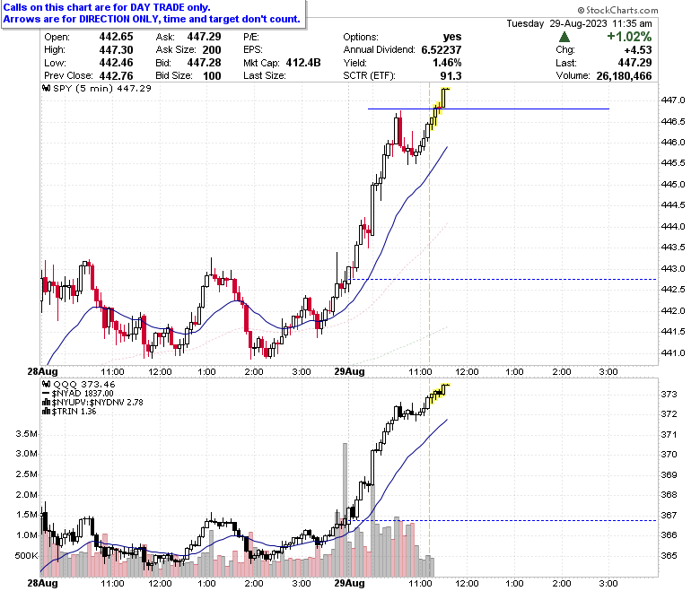The image size is (700, 591).
Task: Click the 373 QQQ axis label
Action: click(669, 395)
